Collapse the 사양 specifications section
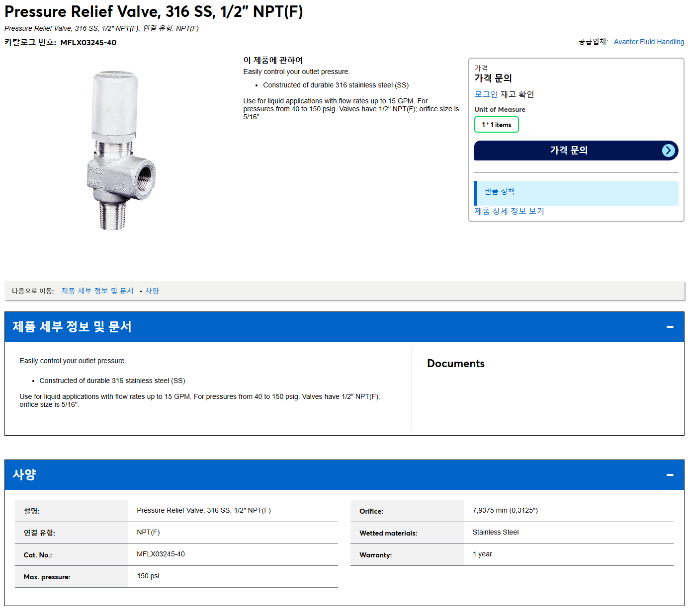The width and height of the screenshot is (688, 616). [x=670, y=475]
